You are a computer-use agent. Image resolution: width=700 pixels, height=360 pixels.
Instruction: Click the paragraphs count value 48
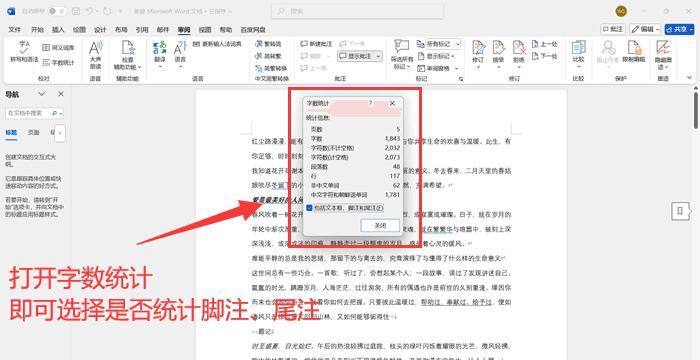point(396,167)
